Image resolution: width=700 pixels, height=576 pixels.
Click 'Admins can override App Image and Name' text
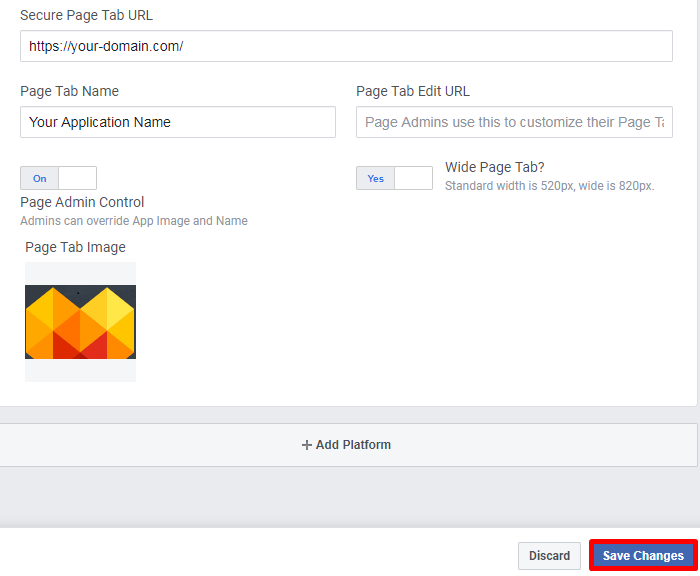click(x=134, y=221)
